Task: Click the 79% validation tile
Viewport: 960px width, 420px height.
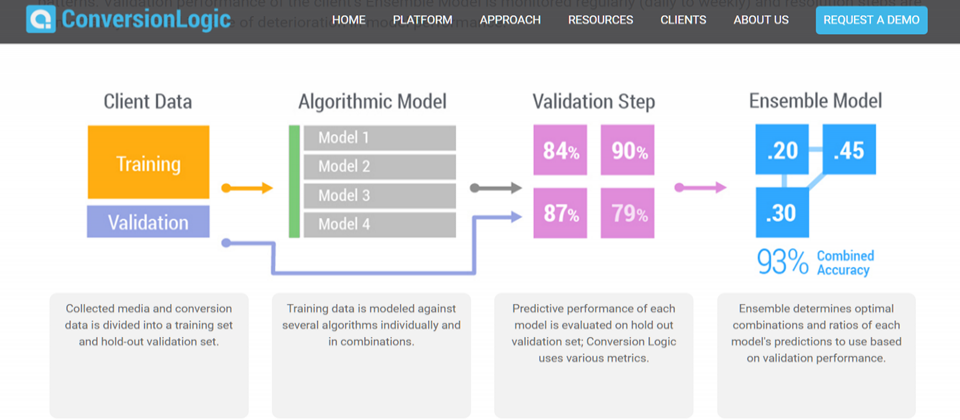Action: pos(628,213)
